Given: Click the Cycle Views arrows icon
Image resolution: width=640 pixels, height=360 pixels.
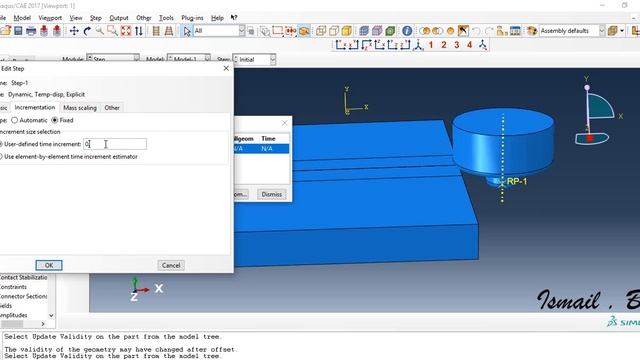Looking at the screenshot, I should 139,31.
